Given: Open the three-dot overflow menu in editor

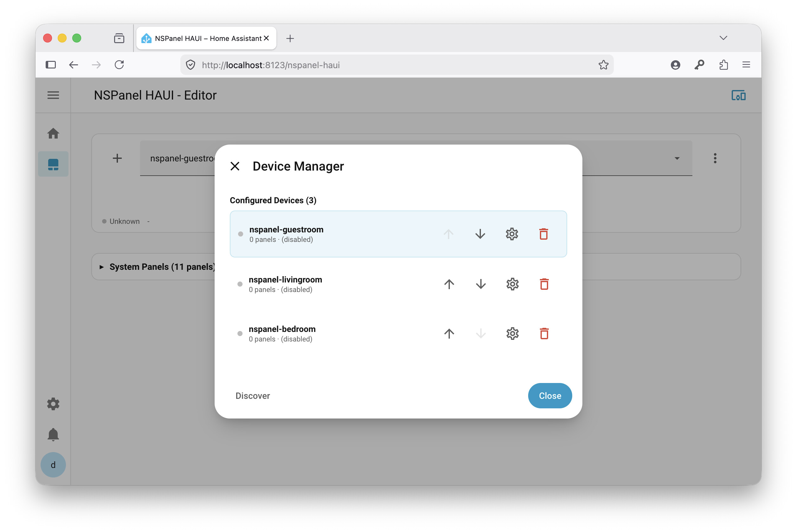Looking at the screenshot, I should (715, 158).
